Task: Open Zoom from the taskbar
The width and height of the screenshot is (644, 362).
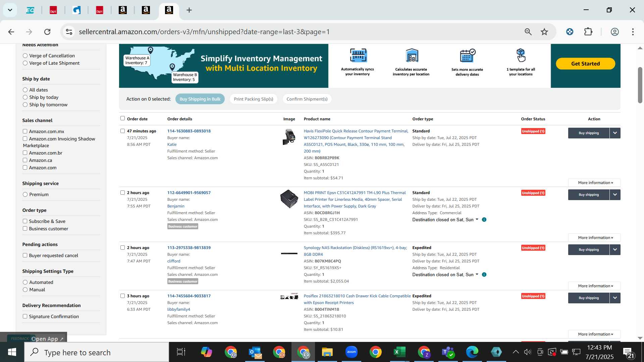Action: pyautogui.click(x=352, y=352)
